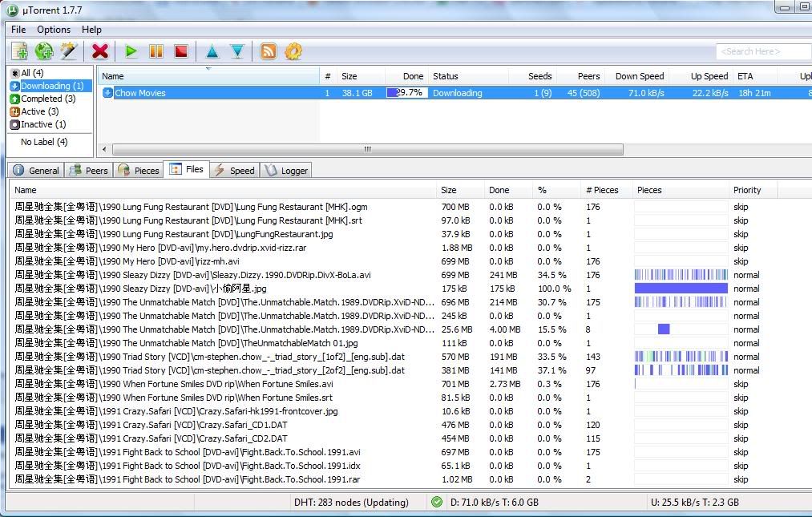812x517 pixels.
Task: Open the Options menu
Action: click(x=54, y=30)
